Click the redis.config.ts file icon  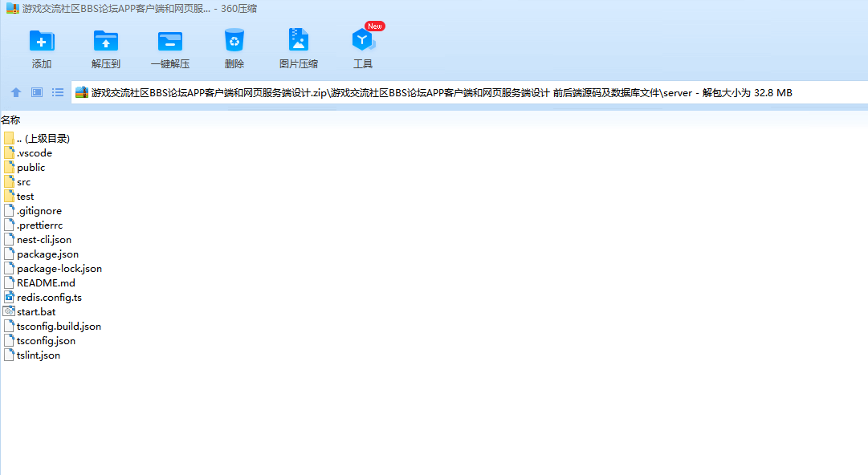(9, 296)
